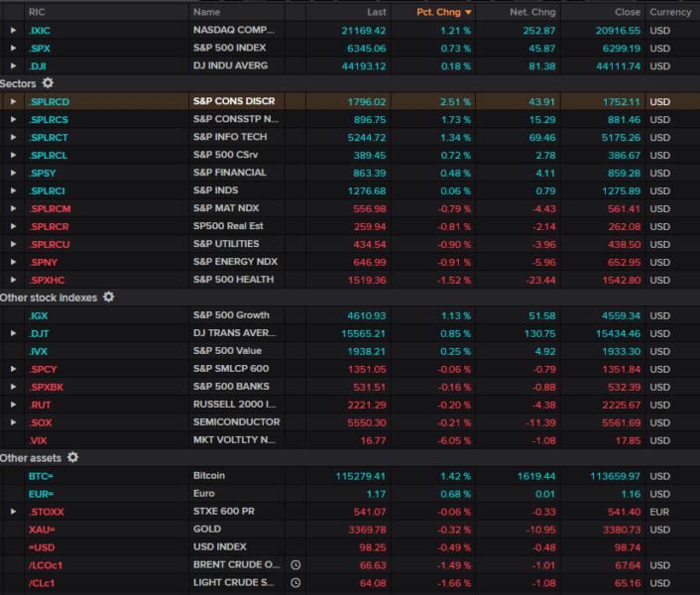Click VIX percent change -6.05 %
The image size is (700, 595).
tap(453, 440)
